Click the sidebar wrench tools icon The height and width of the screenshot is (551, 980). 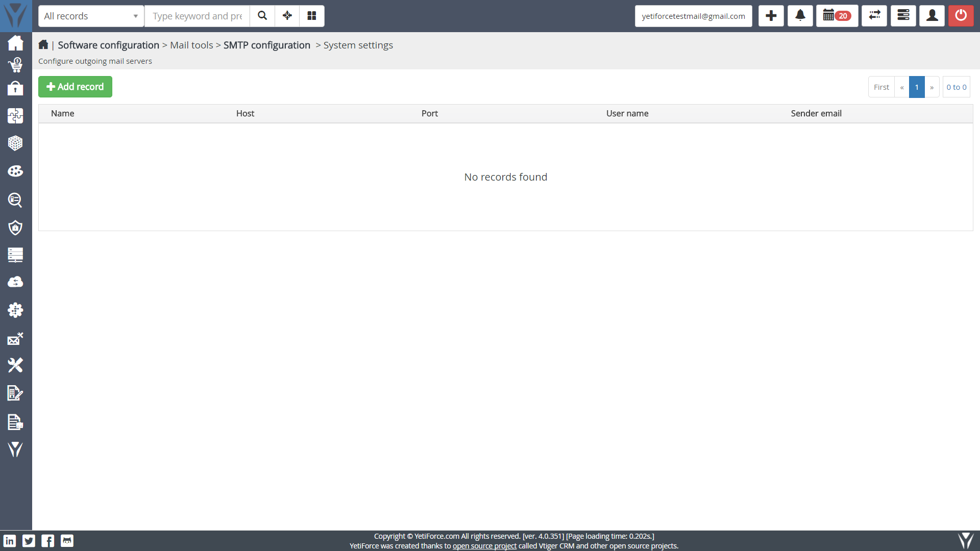(x=15, y=365)
